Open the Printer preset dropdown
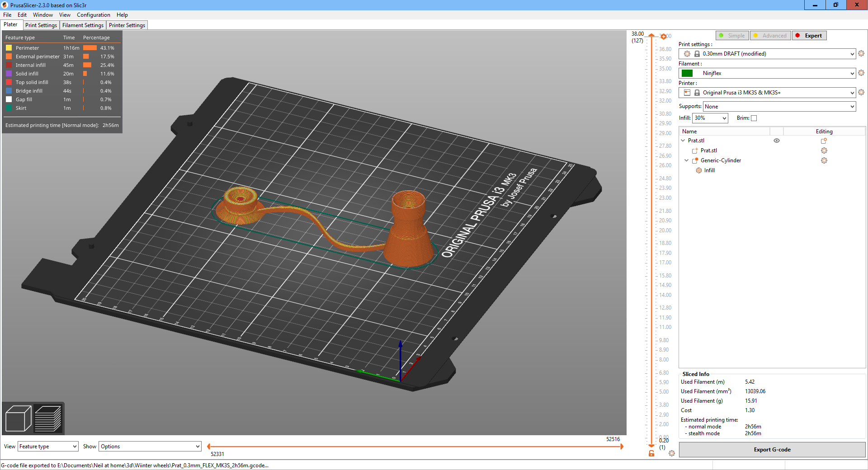Image resolution: width=868 pixels, height=470 pixels. coord(767,93)
